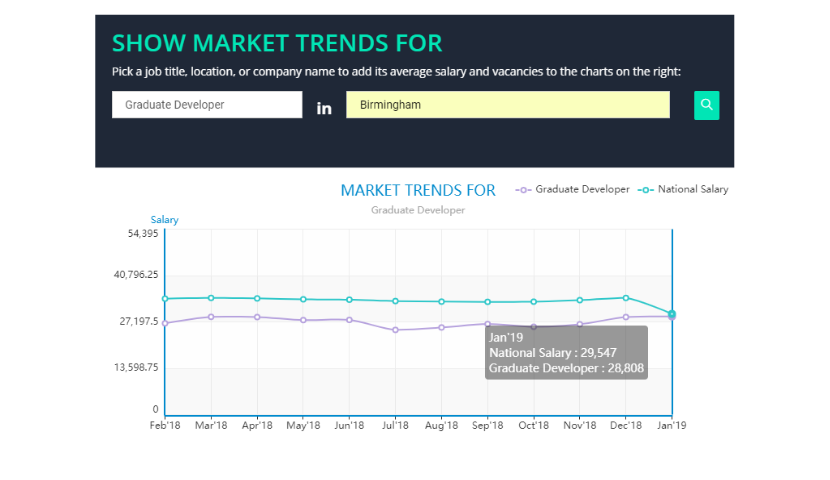Click the Graduate Developer job title field
The image size is (830, 480).
207,105
